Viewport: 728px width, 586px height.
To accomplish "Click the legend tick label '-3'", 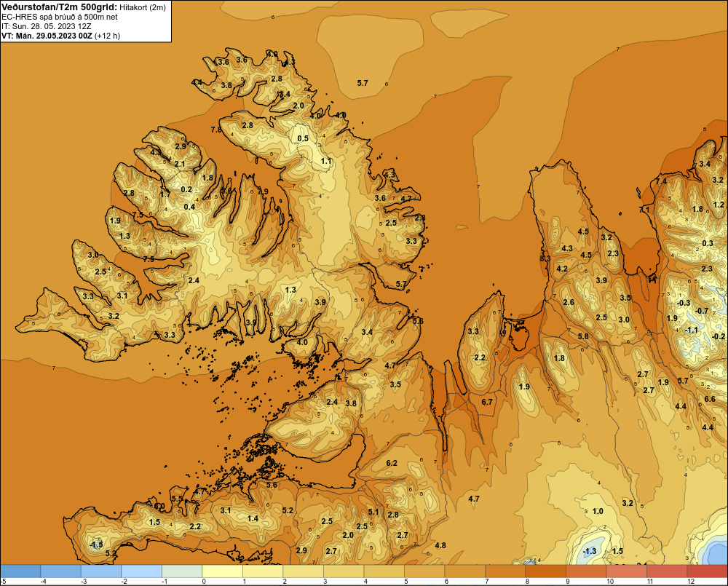I will [83, 582].
